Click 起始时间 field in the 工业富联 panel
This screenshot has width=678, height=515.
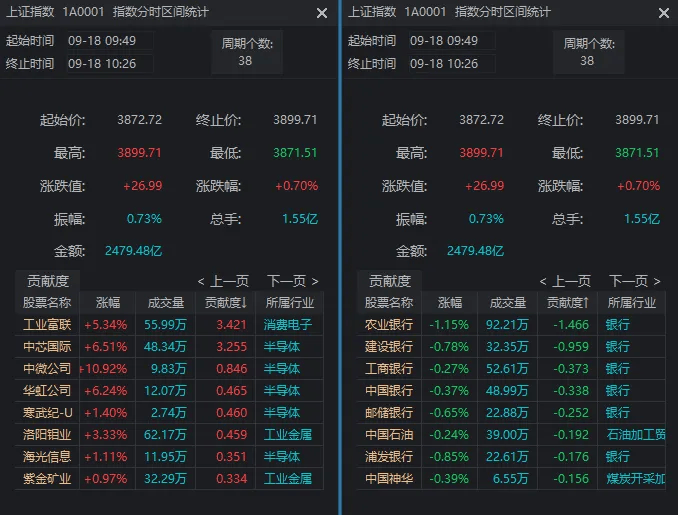[109, 41]
